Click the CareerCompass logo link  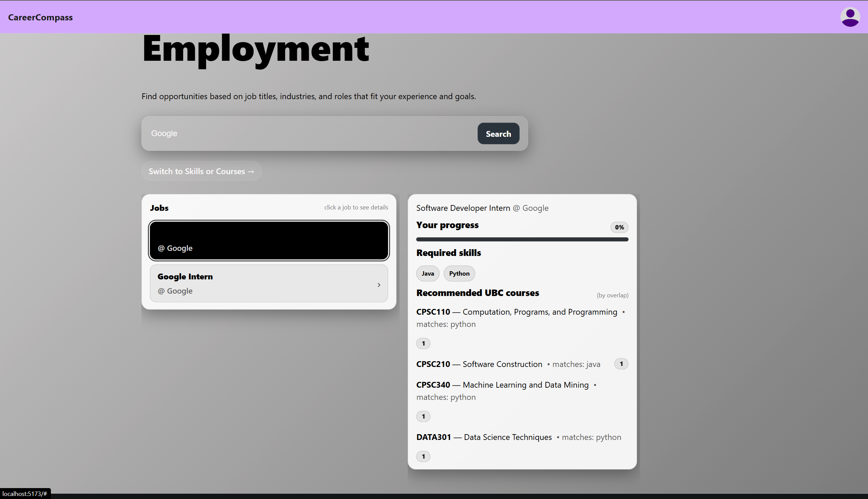pos(40,17)
